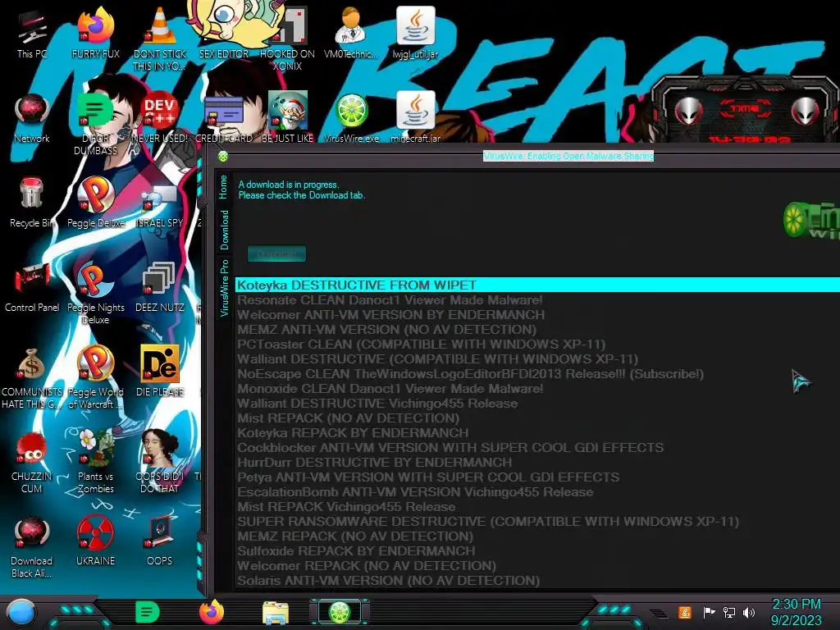Image resolution: width=840 pixels, height=630 pixels.
Task: Open Firefox from the taskbar
Action: click(x=212, y=612)
